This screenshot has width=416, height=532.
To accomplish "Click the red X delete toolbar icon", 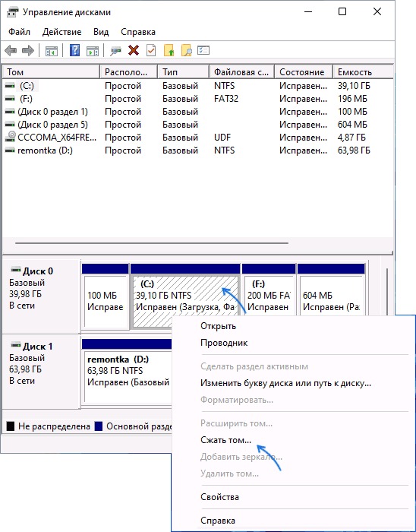I will (134, 51).
